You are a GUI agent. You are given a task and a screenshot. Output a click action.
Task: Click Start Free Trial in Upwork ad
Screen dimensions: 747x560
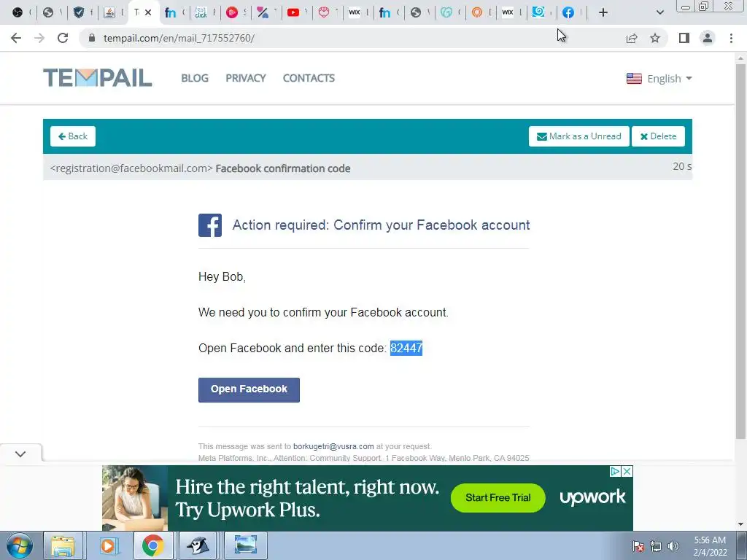tap(498, 497)
